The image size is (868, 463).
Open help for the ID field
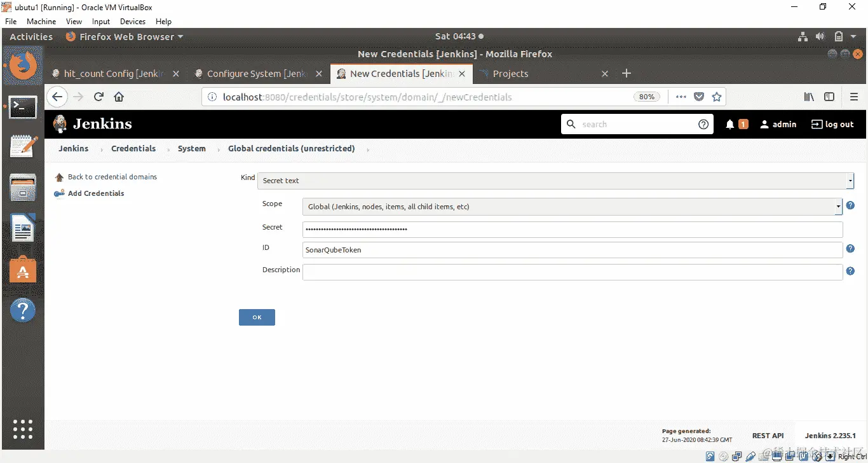pyautogui.click(x=850, y=249)
